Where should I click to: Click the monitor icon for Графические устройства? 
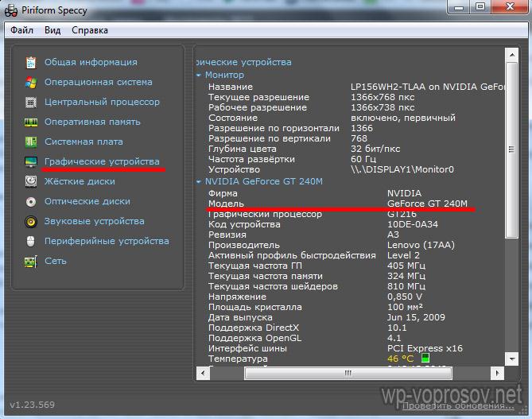pyautogui.click(x=31, y=162)
